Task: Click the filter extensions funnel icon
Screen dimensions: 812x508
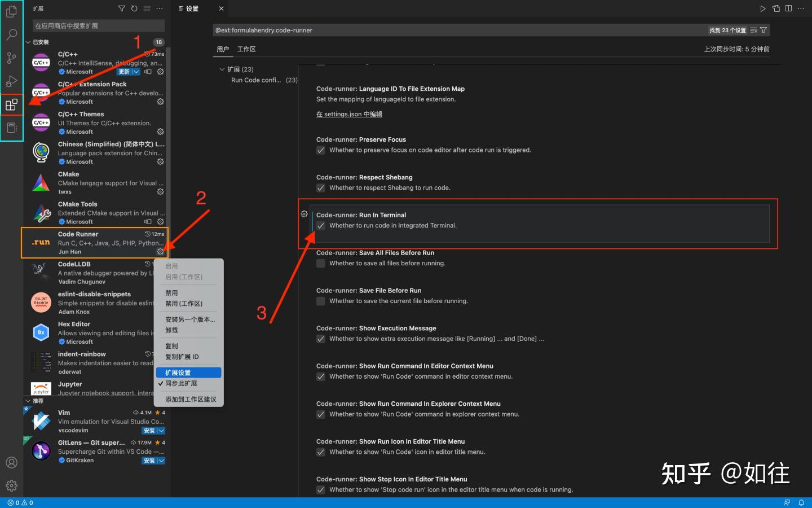Action: click(122, 8)
